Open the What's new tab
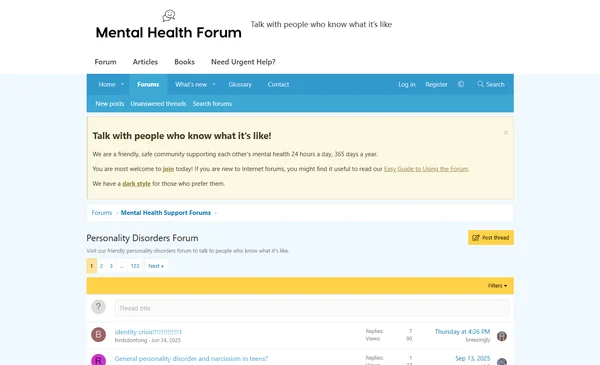600x365 pixels. (191, 84)
